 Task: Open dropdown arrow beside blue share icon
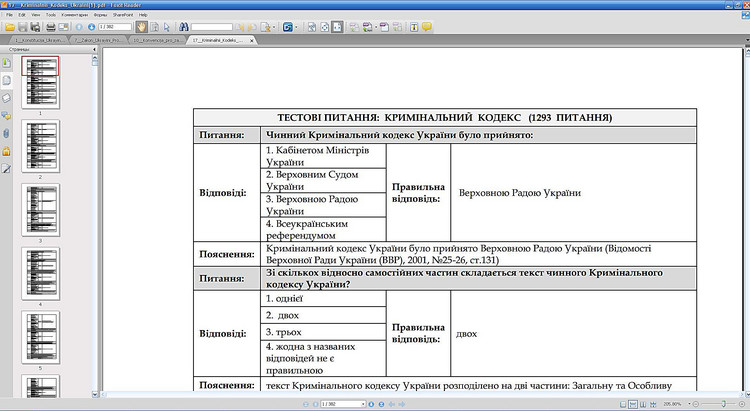click(x=297, y=27)
